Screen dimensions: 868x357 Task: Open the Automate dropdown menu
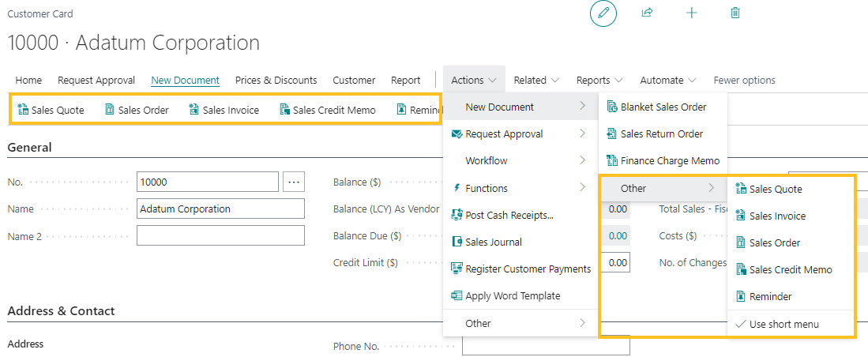pyautogui.click(x=668, y=80)
